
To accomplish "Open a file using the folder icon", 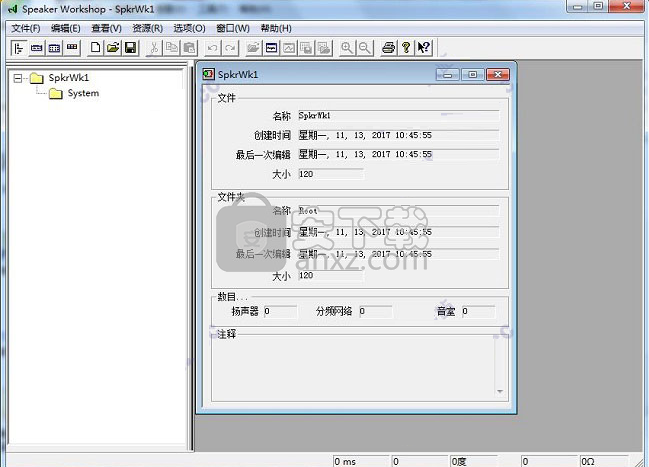I will pos(113,48).
